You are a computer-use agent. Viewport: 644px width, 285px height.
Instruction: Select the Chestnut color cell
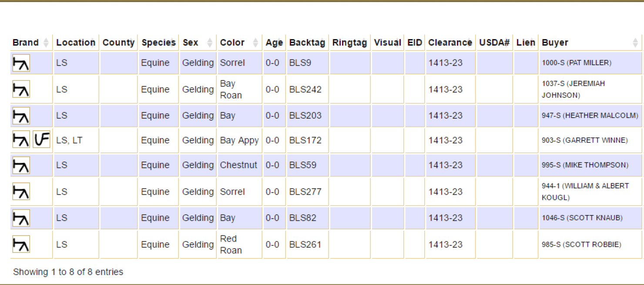240,165
